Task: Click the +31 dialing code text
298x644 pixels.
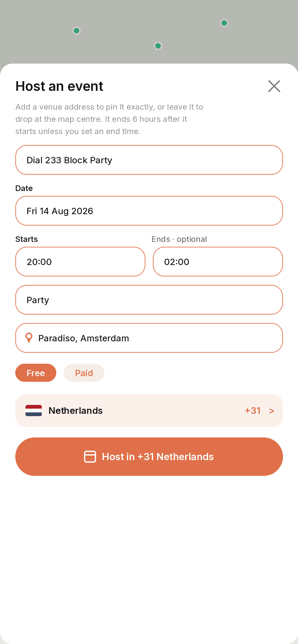Action: [x=253, y=411]
